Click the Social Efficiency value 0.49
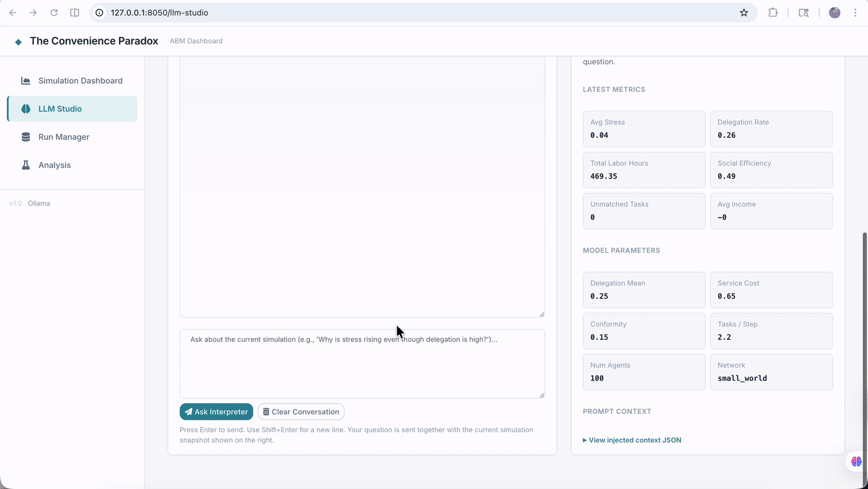 [727, 177]
